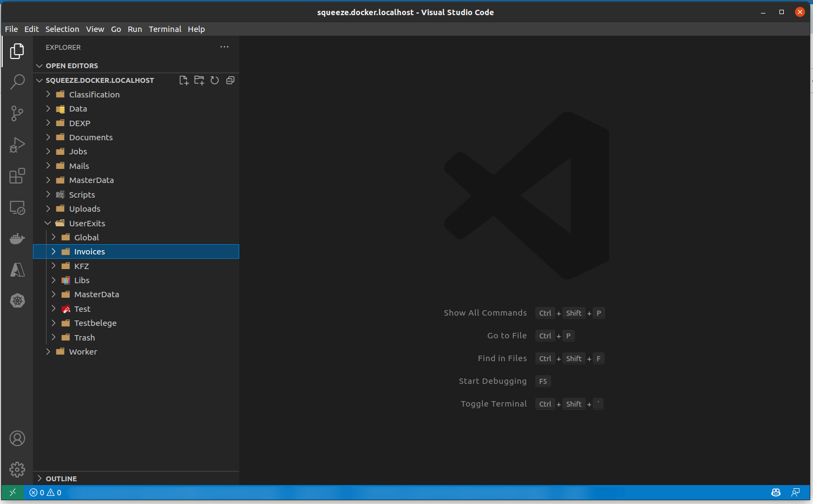Click the remote window indicator in status bar
Viewport: 813px width, 504px height.
12,492
